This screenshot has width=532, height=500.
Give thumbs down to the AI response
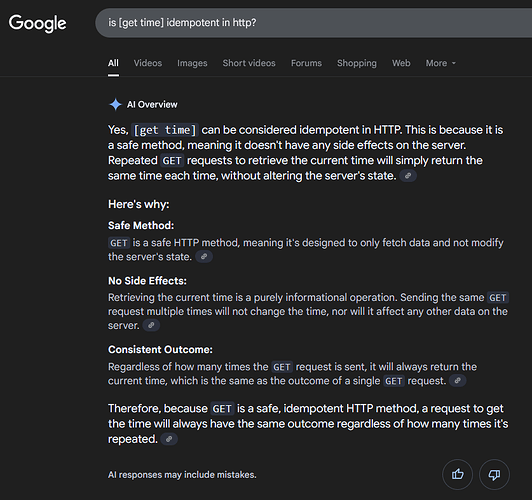494,474
